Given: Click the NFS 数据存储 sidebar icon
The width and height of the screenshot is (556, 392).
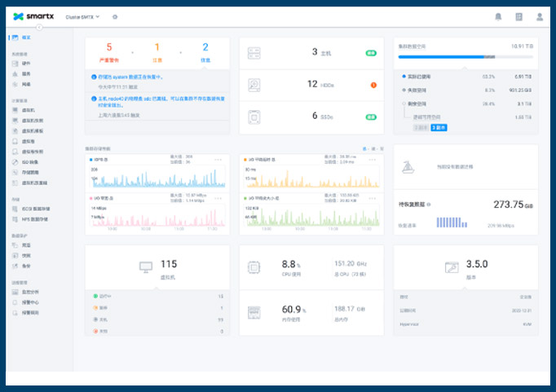Looking at the screenshot, I should point(15,219).
